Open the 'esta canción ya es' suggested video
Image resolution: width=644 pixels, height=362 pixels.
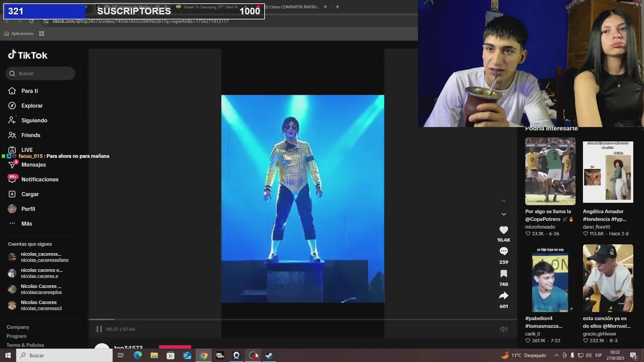608,278
